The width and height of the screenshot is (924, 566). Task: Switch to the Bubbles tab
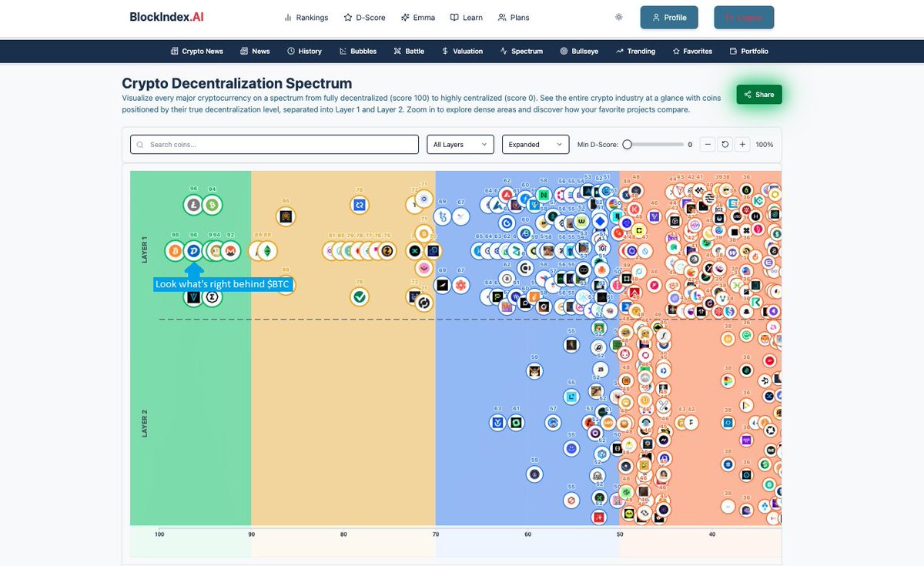(357, 51)
